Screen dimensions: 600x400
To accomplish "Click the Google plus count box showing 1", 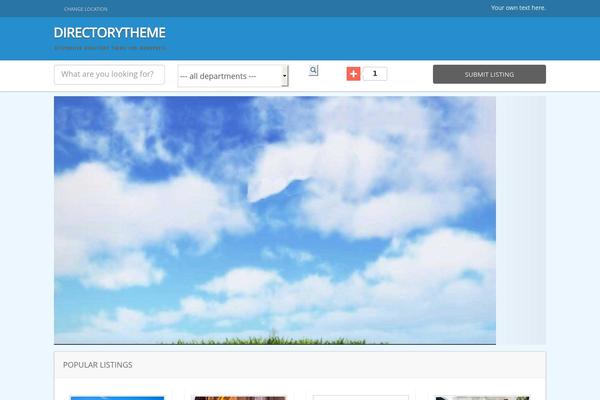I will [375, 73].
